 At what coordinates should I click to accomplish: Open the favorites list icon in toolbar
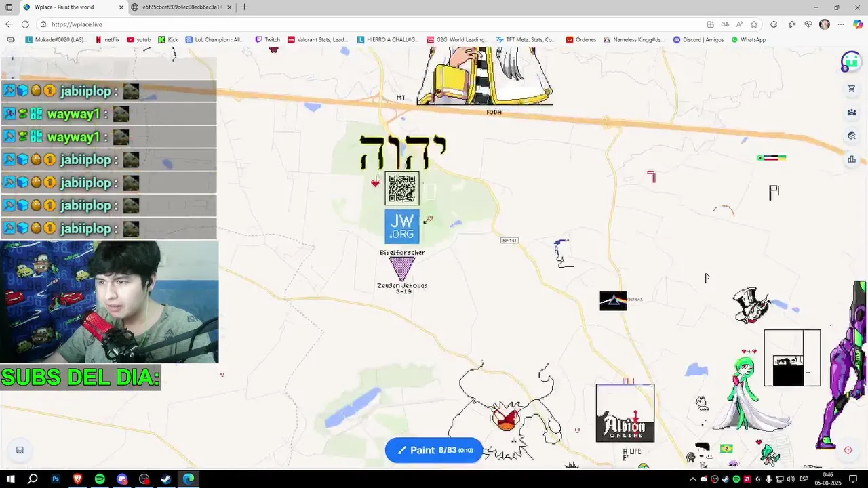tap(792, 24)
